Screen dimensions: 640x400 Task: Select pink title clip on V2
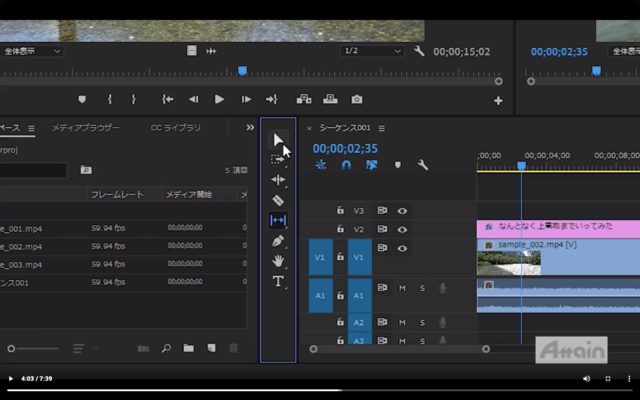[558, 229]
